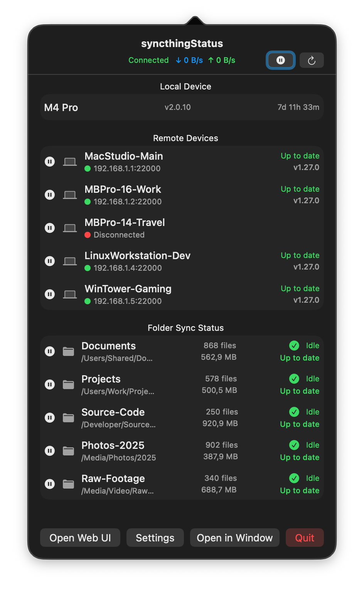
Task: Select the Folder Sync Status section header
Action: point(185,328)
